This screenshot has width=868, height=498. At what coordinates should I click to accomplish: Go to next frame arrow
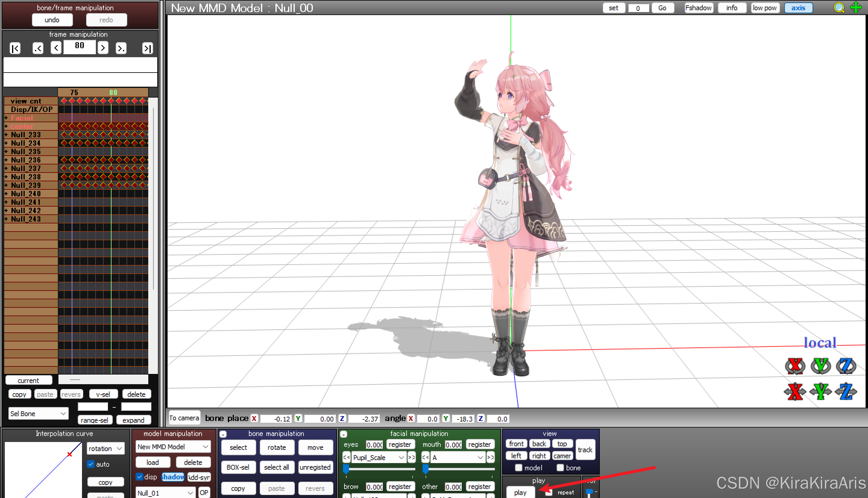(103, 48)
